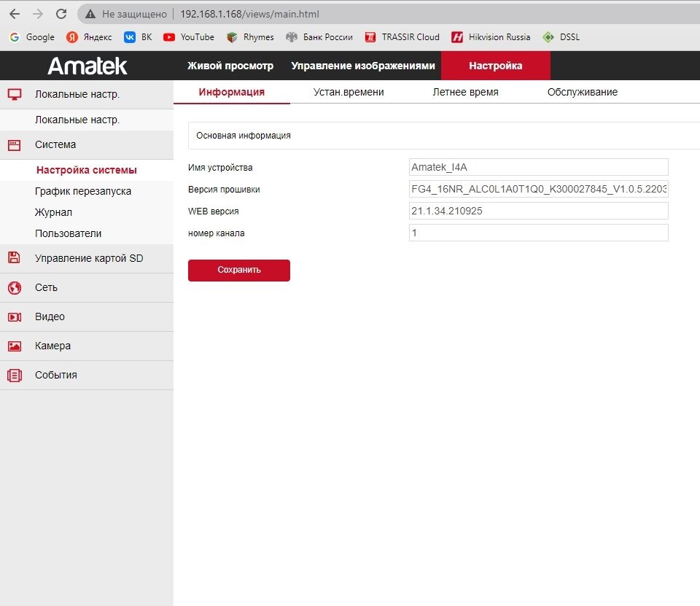
Task: Click the Видео camera icon
Action: 15,316
